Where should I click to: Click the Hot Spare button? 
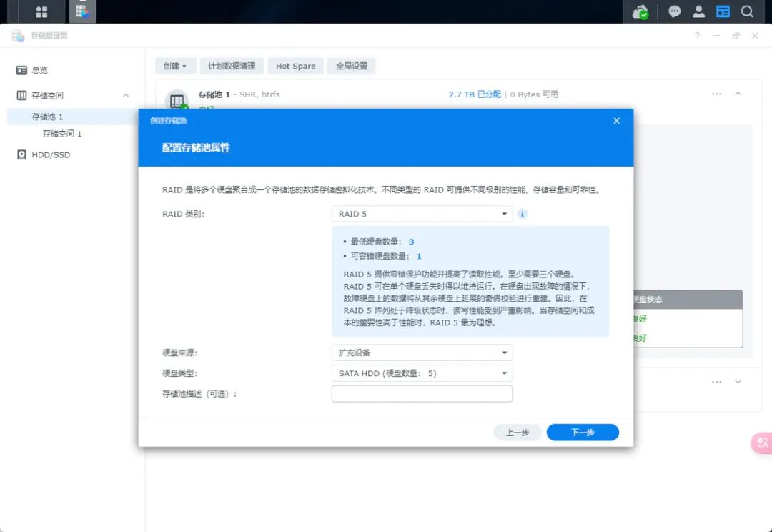295,66
